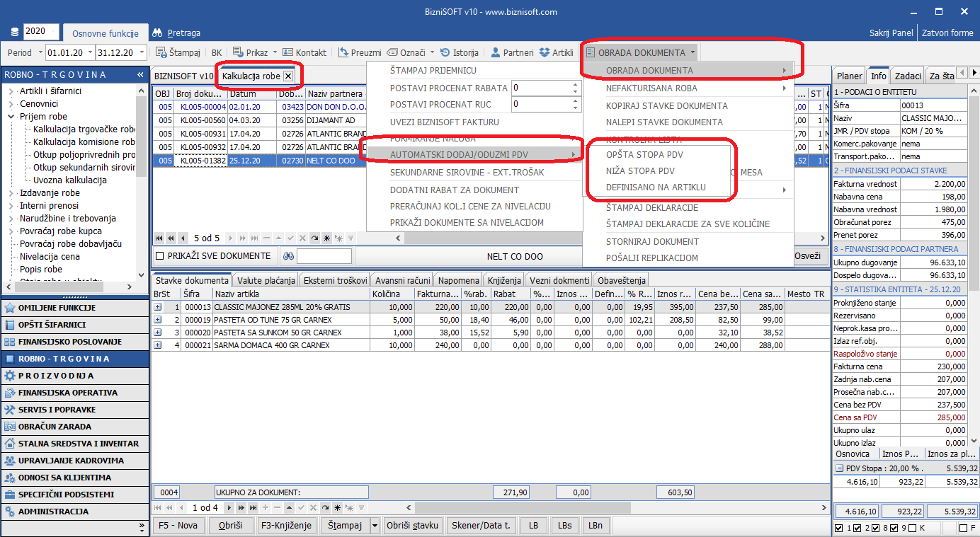Open end date 31.12.20 dropdown
The height and width of the screenshot is (537, 980).
pos(142,53)
